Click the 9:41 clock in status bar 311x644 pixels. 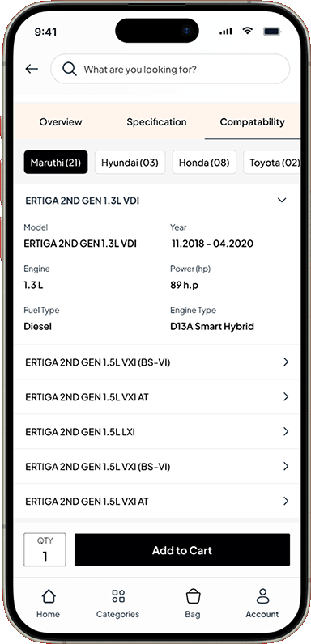point(45,32)
